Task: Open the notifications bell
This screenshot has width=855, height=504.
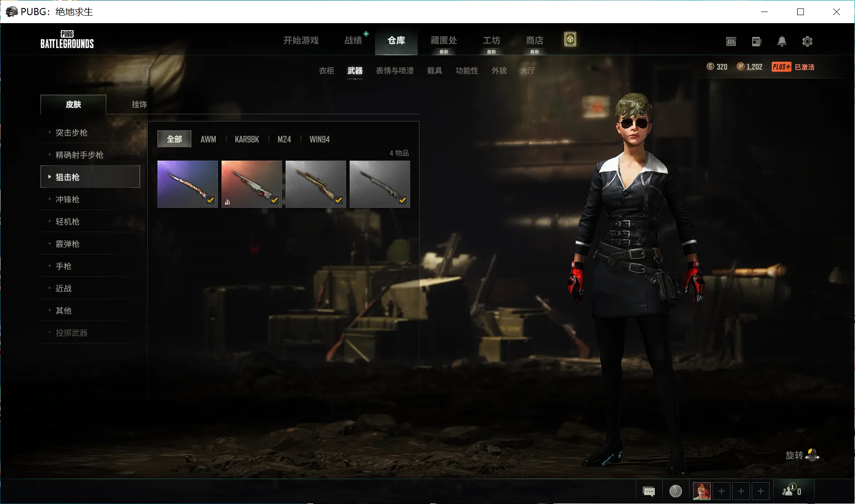Action: pos(782,41)
